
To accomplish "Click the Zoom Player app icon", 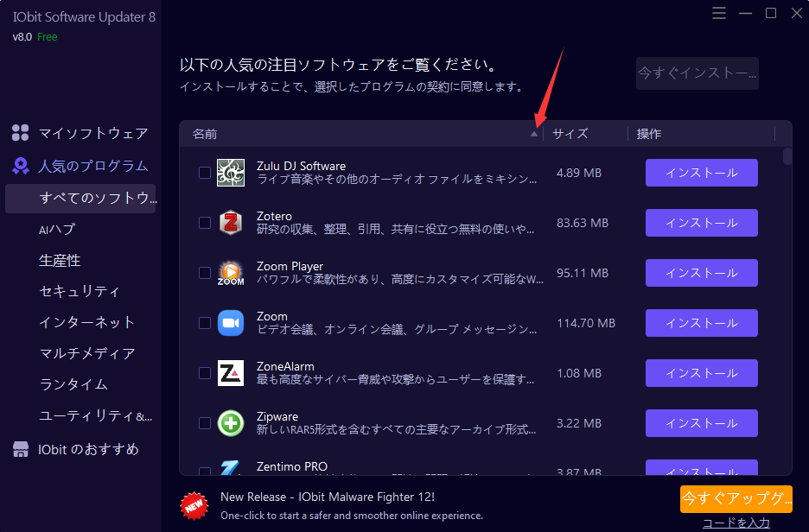I will tap(231, 273).
